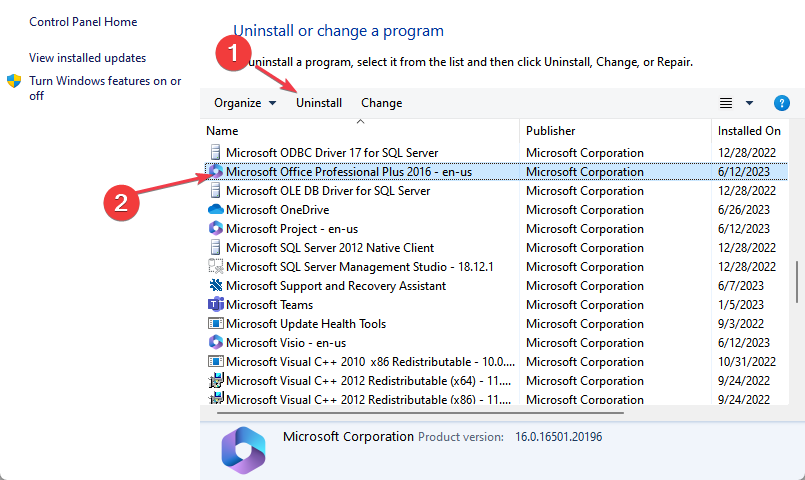The width and height of the screenshot is (805, 480).
Task: Select Microsoft Support and Recovery Assistant
Action: [336, 286]
